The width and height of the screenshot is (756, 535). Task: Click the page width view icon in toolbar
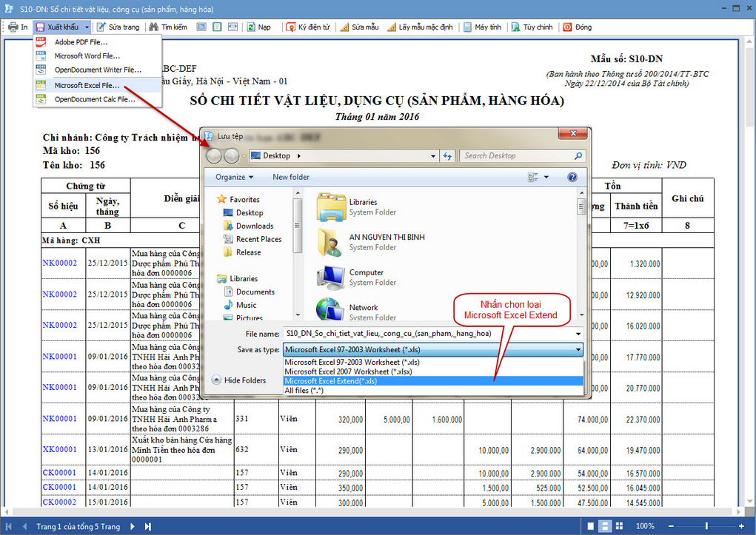pos(233,27)
